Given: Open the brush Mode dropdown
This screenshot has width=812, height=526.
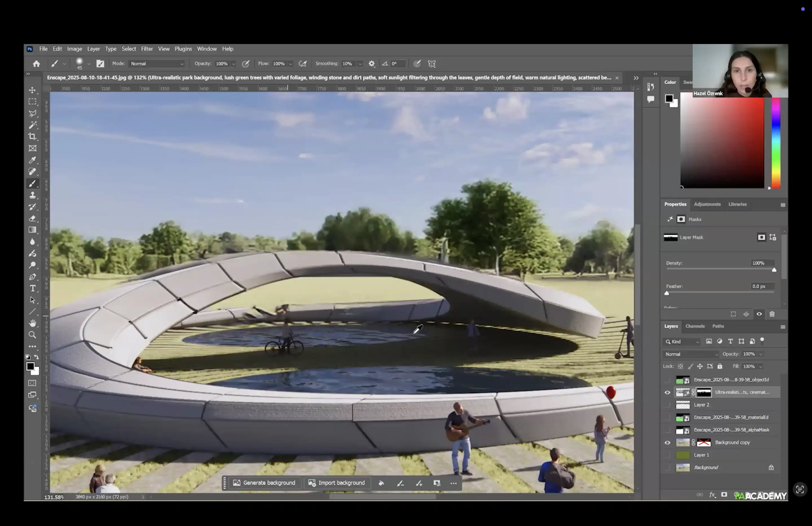Looking at the screenshot, I should click(157, 63).
